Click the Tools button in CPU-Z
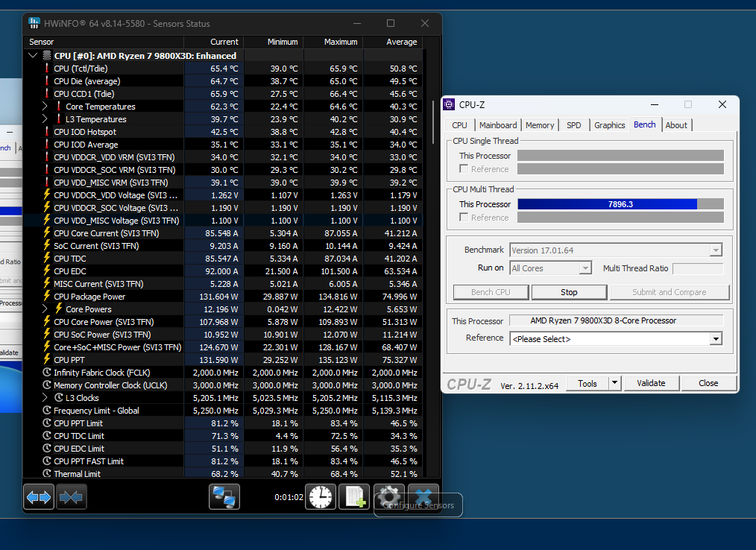This screenshot has width=756, height=550. click(x=588, y=383)
